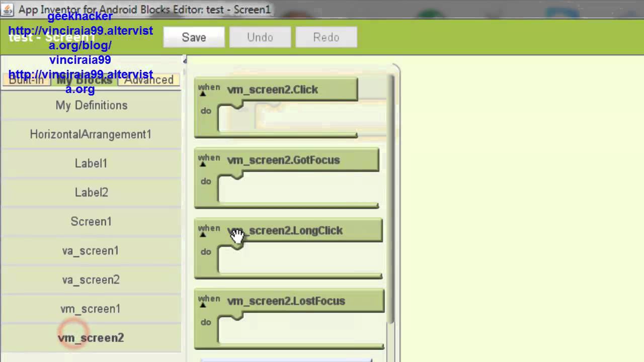Viewport: 644px width, 362px height.
Task: Open the va_screen1 block drawer
Action: [91, 251]
